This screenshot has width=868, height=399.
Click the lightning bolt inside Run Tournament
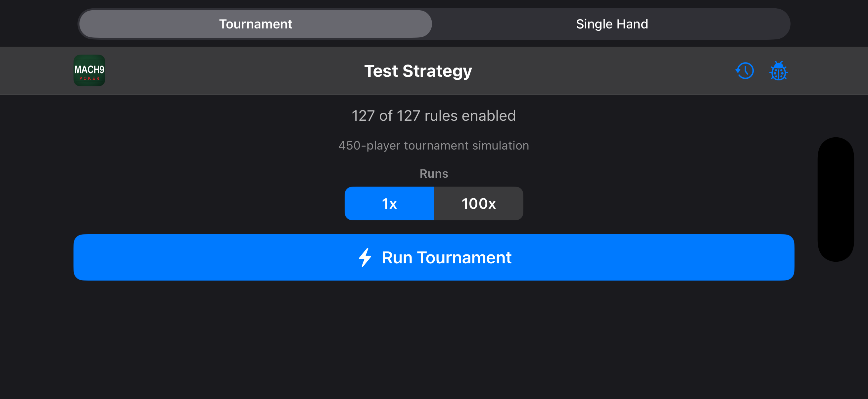tap(365, 257)
